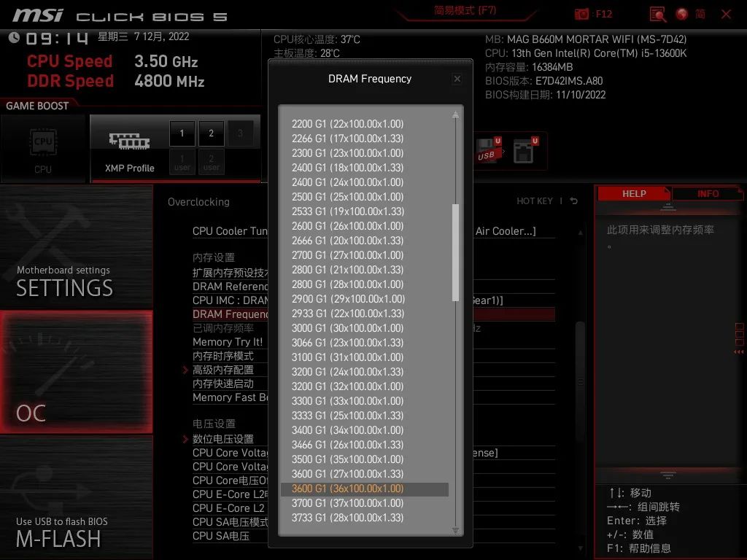Click the clock icon beside the time

[x=14, y=38]
